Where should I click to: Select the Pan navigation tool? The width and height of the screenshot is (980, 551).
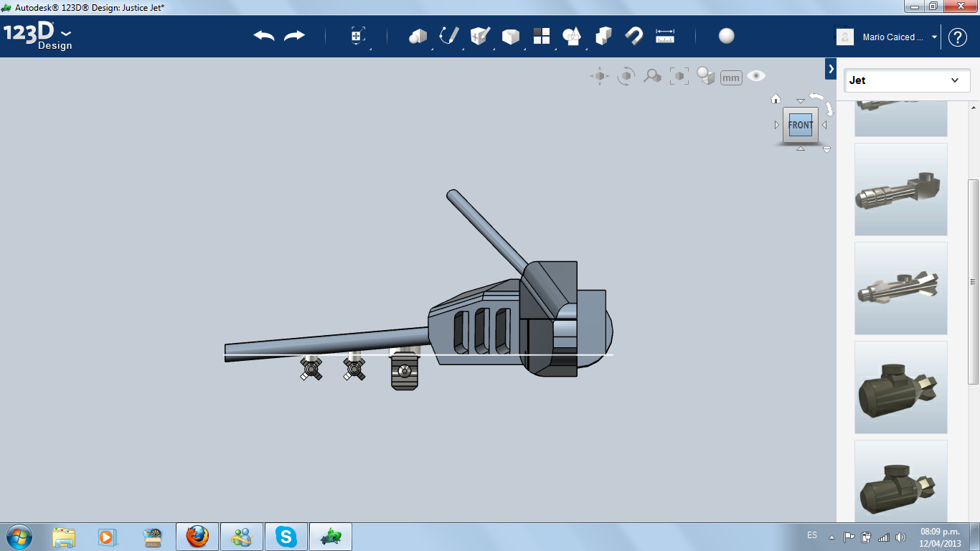600,76
